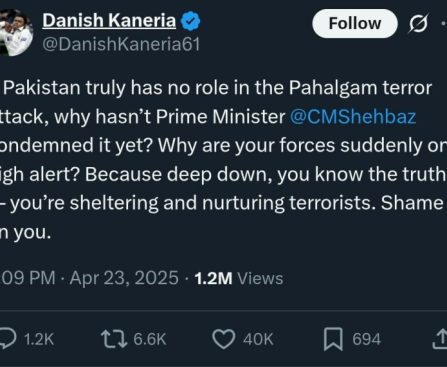
Task: Open the share icon at bottom right
Action: pos(441,339)
